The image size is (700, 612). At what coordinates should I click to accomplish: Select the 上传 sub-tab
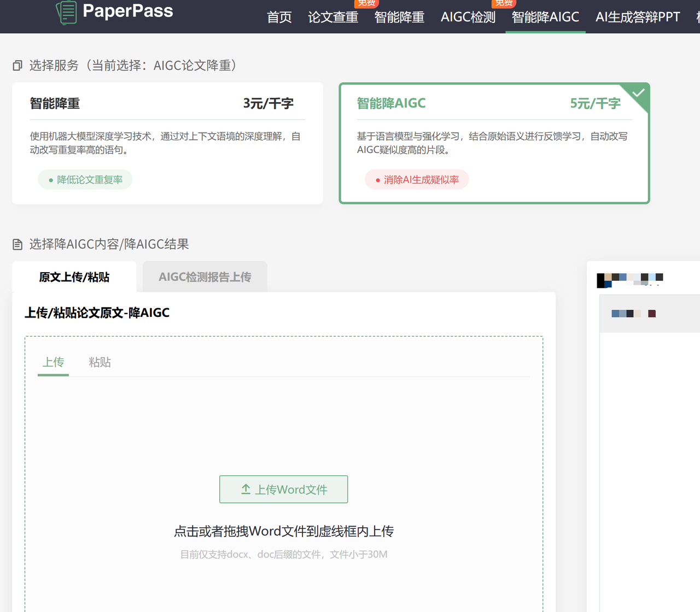[54, 362]
